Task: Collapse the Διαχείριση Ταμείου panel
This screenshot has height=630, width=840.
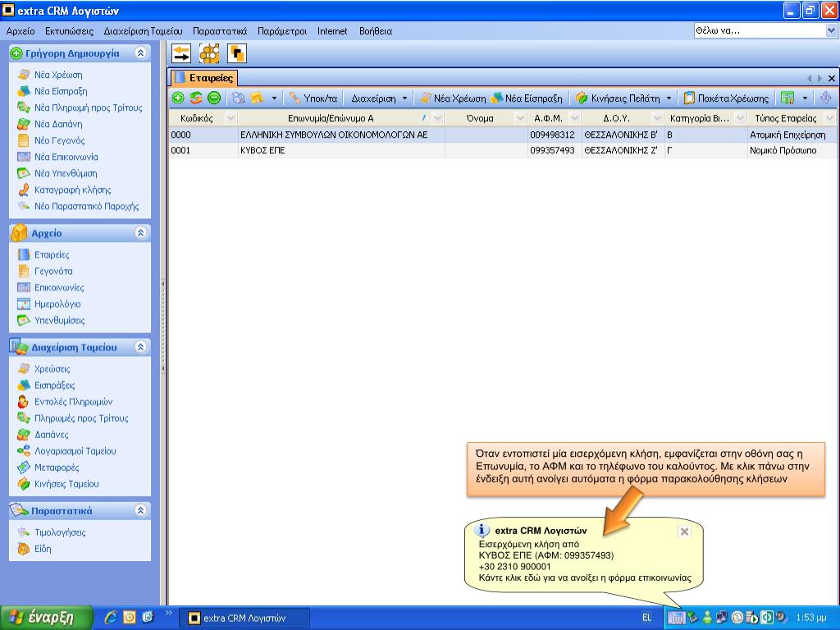Action: pos(140,347)
